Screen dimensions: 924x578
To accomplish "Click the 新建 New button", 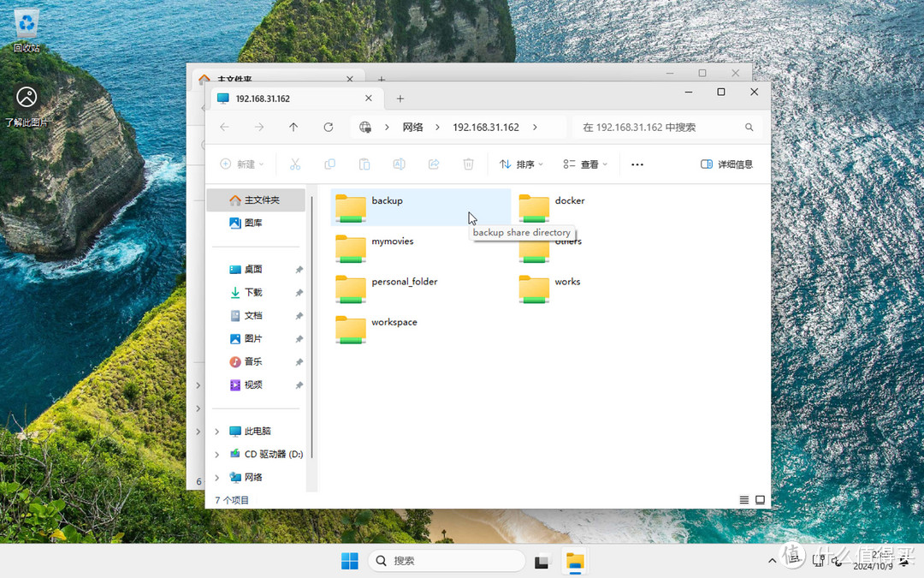I will [x=242, y=164].
